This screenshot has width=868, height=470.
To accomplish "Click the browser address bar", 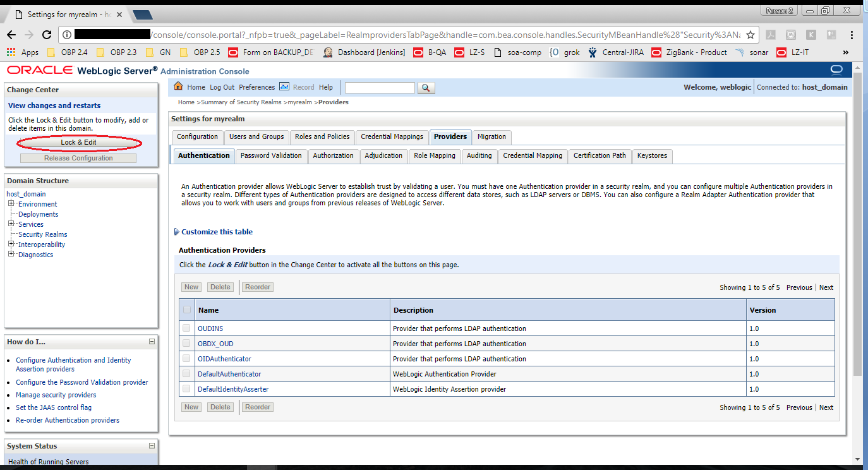I will (404, 35).
